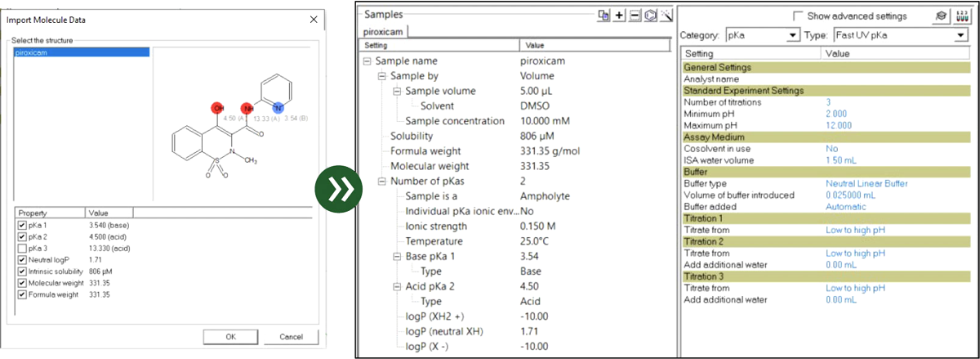Collapse the Acid pKa 2 node
The image size is (980, 359).
click(x=395, y=286)
